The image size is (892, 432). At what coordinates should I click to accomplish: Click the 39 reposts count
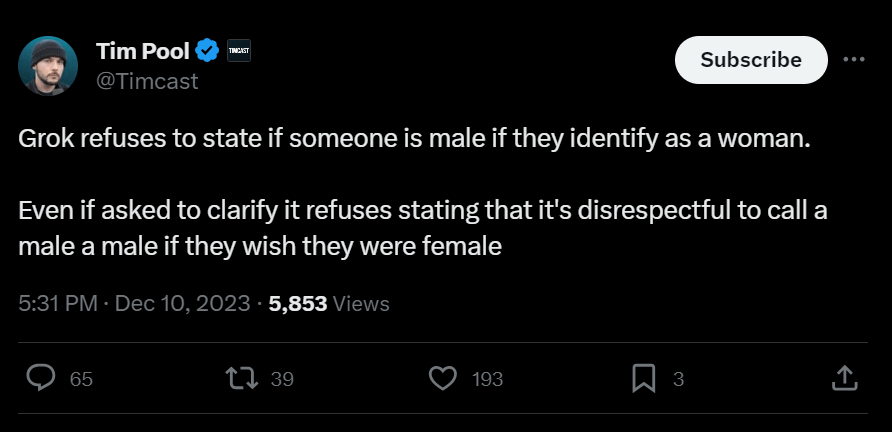tap(282, 379)
